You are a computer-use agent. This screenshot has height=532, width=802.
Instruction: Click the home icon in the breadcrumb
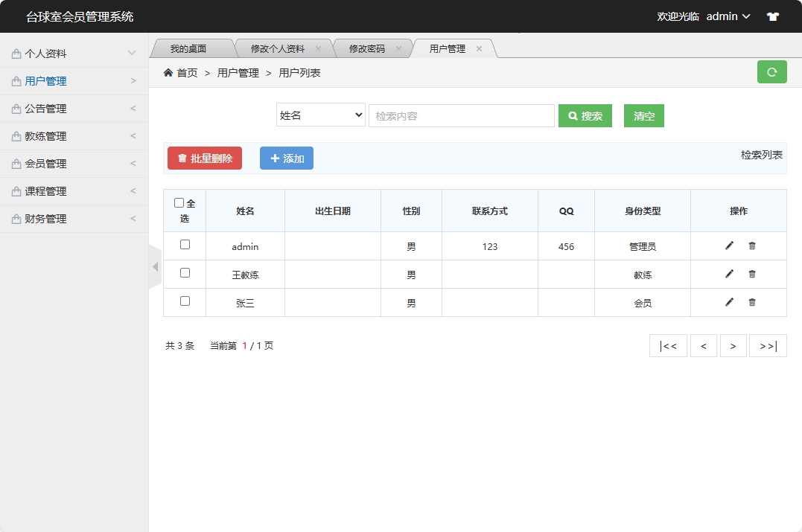(170, 72)
